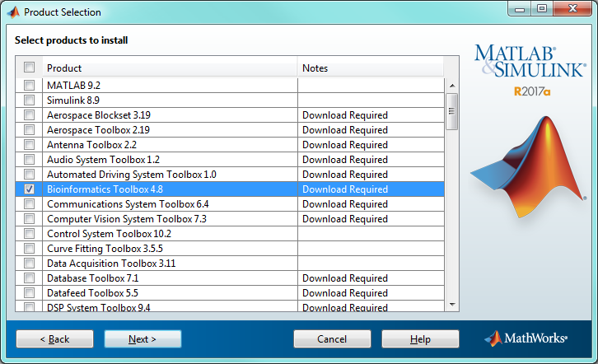Click the MathWorks logo at bottom right
This screenshot has width=598, height=364.
click(526, 338)
